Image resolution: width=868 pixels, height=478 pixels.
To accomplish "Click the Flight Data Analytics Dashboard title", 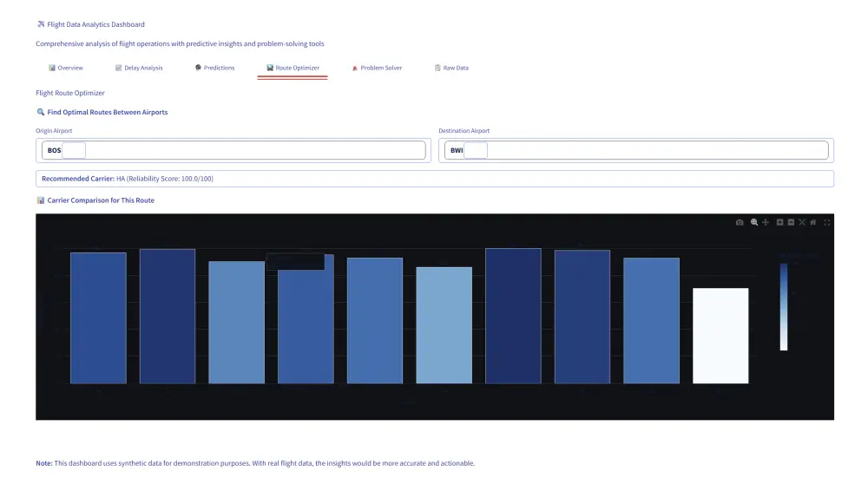I will click(90, 24).
